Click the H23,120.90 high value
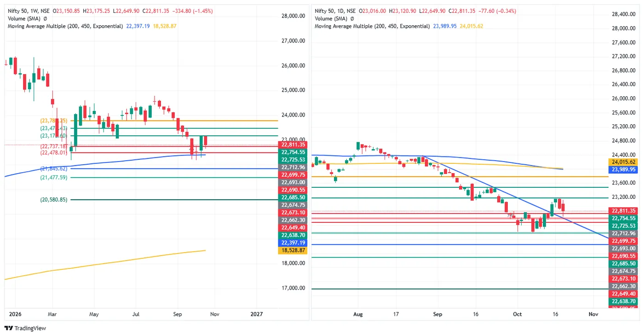The image size is (644, 336). click(403, 11)
